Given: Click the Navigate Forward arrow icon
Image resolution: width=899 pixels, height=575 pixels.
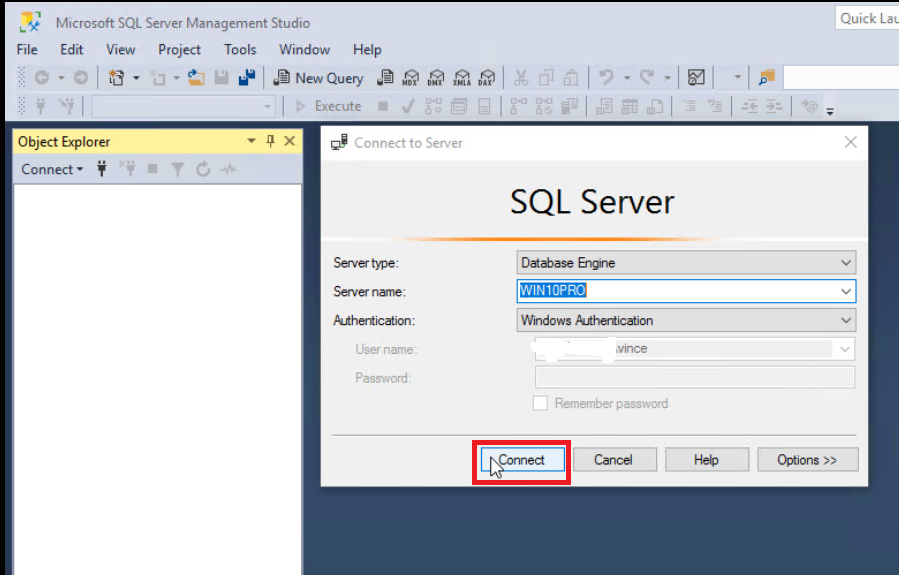Looking at the screenshot, I should pos(81,77).
